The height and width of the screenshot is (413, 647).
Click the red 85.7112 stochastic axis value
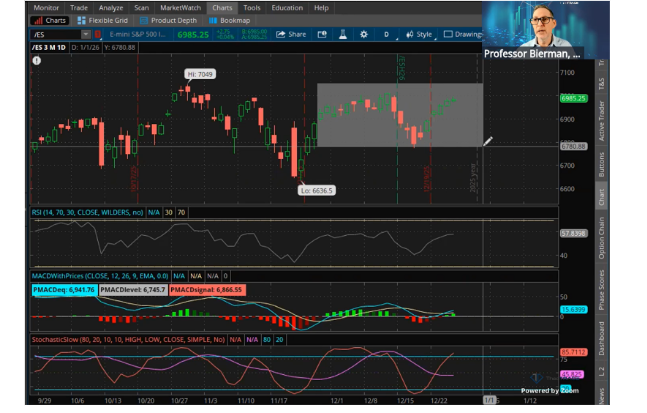574,352
